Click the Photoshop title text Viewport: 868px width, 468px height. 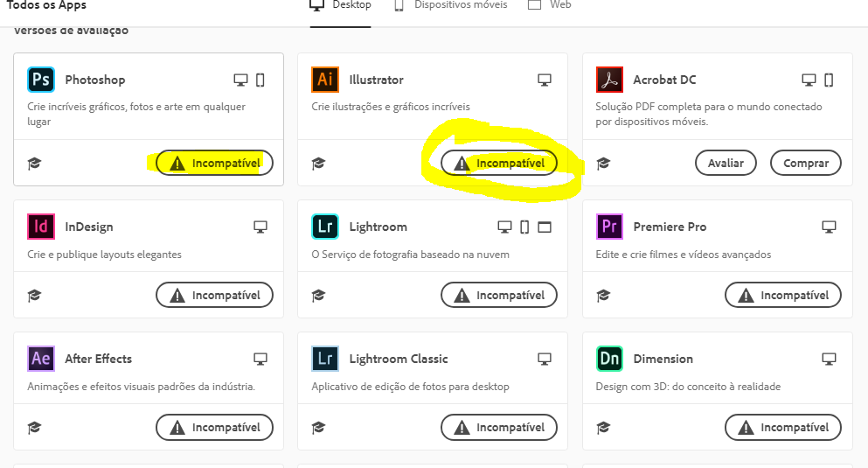pyautogui.click(x=95, y=80)
